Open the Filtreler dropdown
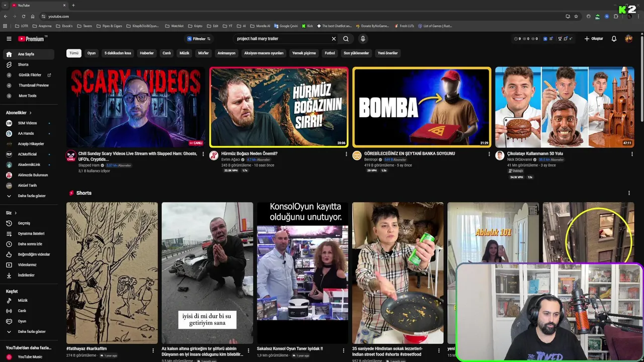This screenshot has width=644, height=362. coord(199,39)
